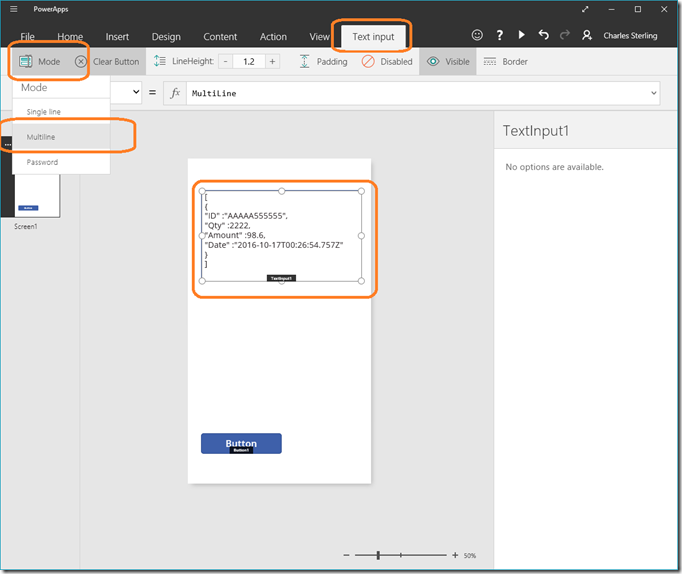Switch to the Insert tab
The height and width of the screenshot is (574, 682).
tap(117, 37)
